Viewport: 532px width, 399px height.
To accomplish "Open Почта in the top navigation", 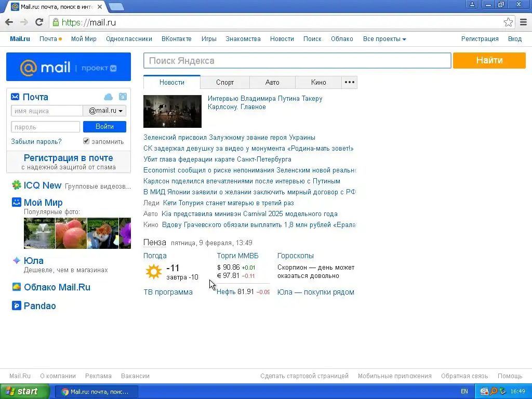I will click(x=48, y=39).
